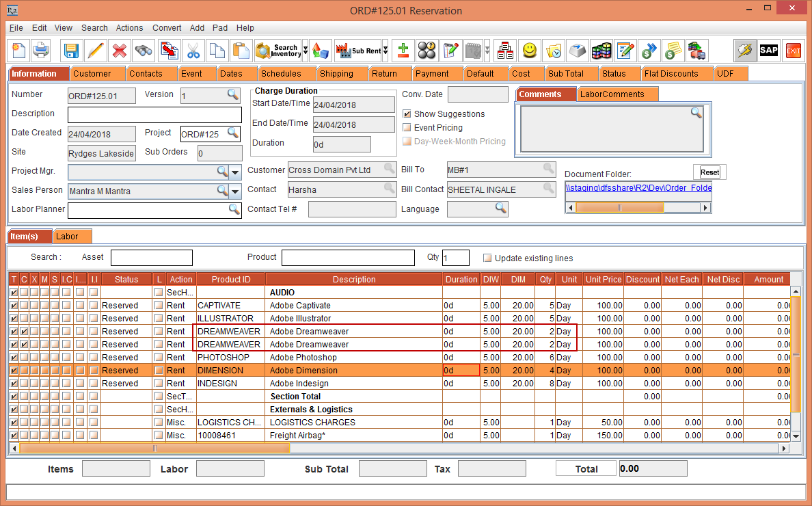Click the binoculars find icon
The width and height of the screenshot is (812, 506).
coord(144,51)
